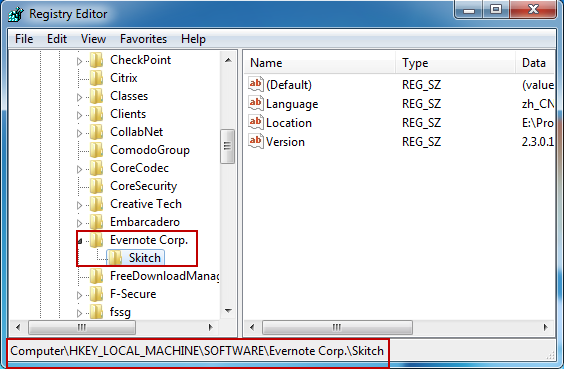Open the Edit menu

pos(57,39)
